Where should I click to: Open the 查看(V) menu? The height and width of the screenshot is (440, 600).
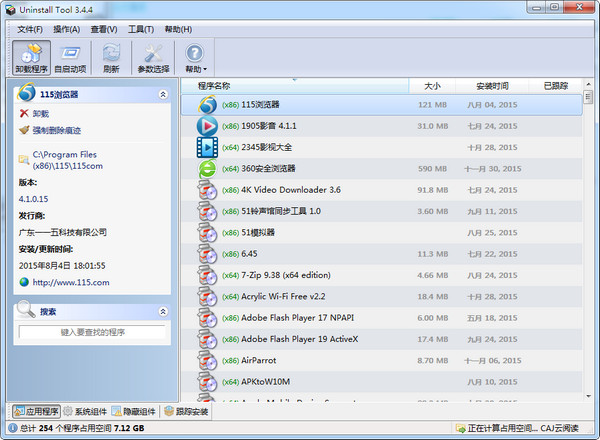coord(104,29)
